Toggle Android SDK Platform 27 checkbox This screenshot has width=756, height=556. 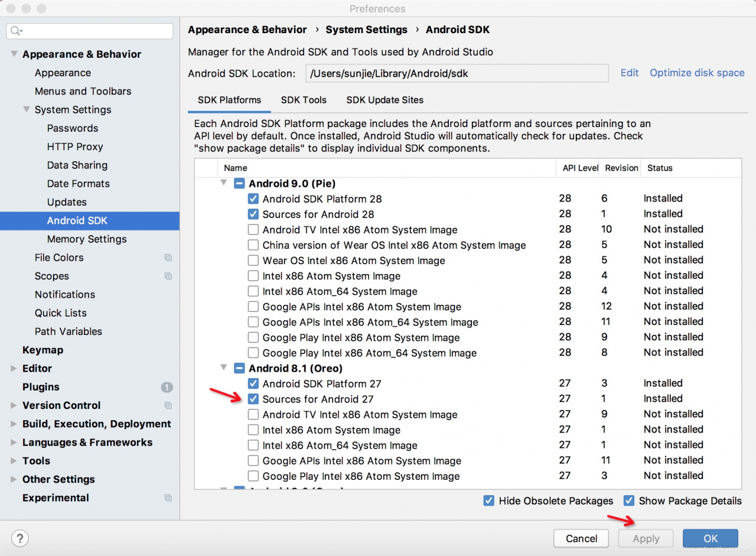click(253, 383)
